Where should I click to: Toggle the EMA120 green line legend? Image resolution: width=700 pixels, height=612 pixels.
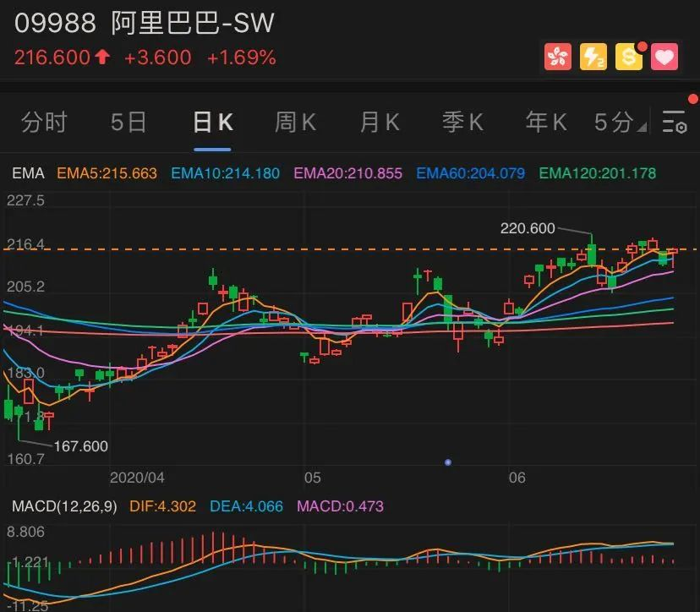point(598,173)
